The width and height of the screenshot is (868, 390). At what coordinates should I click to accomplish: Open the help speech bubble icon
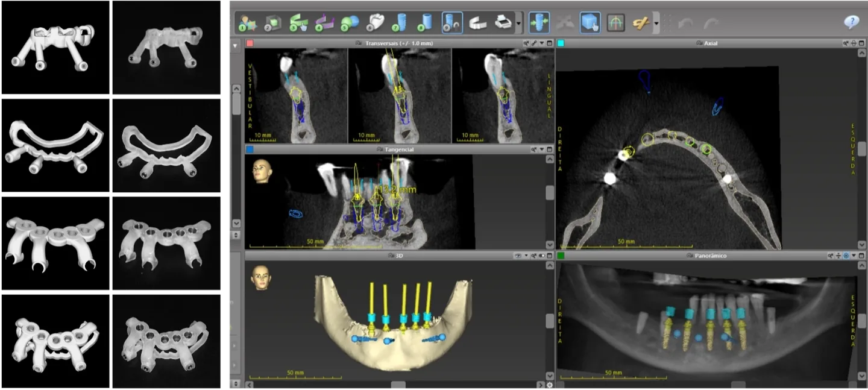[x=851, y=22]
